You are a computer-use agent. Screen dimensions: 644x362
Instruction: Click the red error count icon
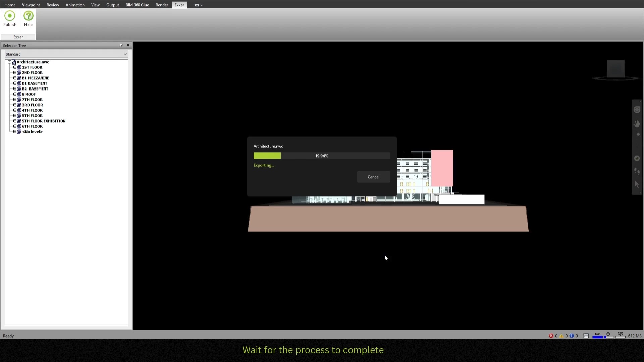click(x=551, y=336)
